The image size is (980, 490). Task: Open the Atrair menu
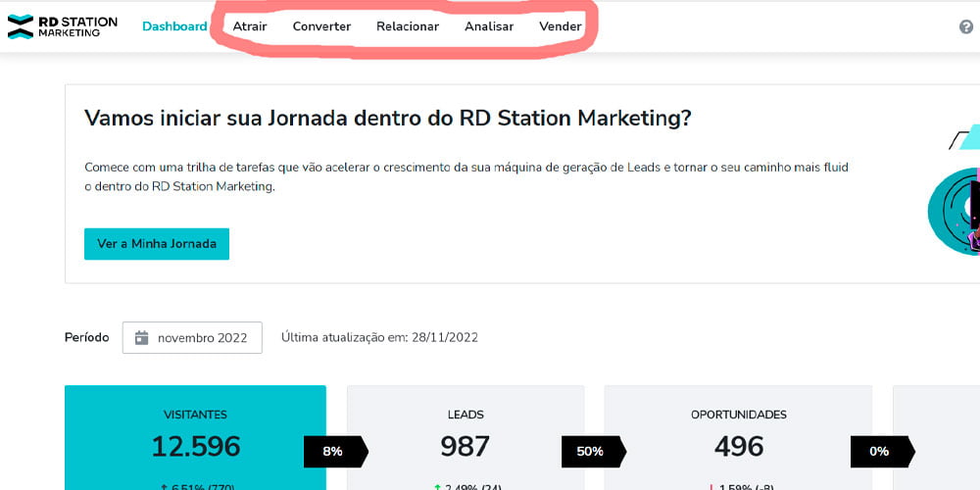point(249,26)
